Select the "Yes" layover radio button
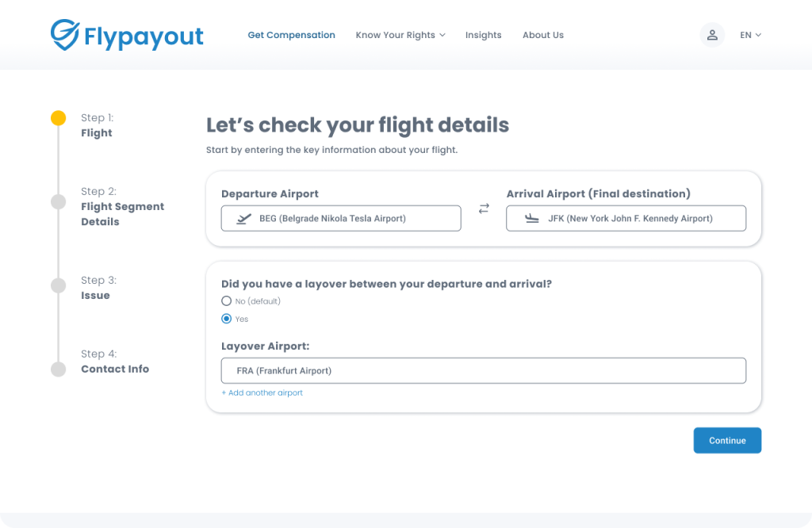 click(x=227, y=319)
